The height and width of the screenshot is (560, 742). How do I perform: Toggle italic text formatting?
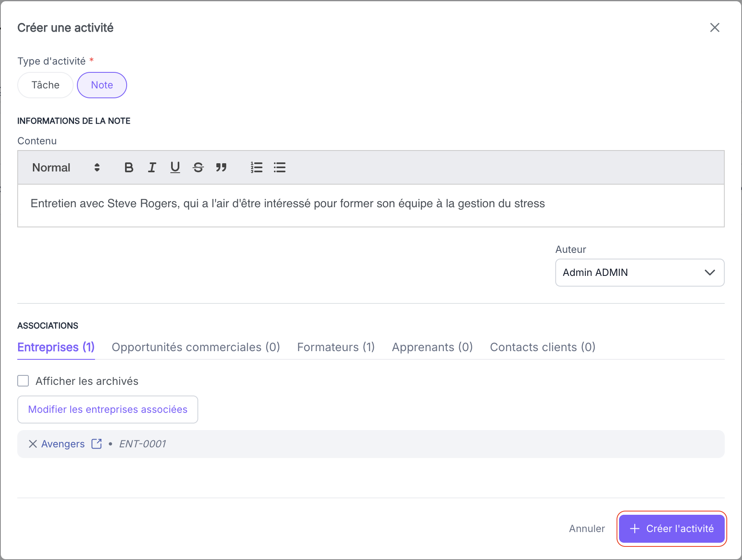(x=152, y=167)
